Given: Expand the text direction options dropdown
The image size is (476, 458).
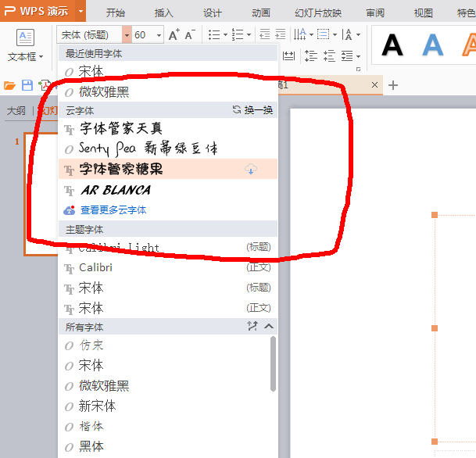Looking at the screenshot, I should [x=311, y=34].
